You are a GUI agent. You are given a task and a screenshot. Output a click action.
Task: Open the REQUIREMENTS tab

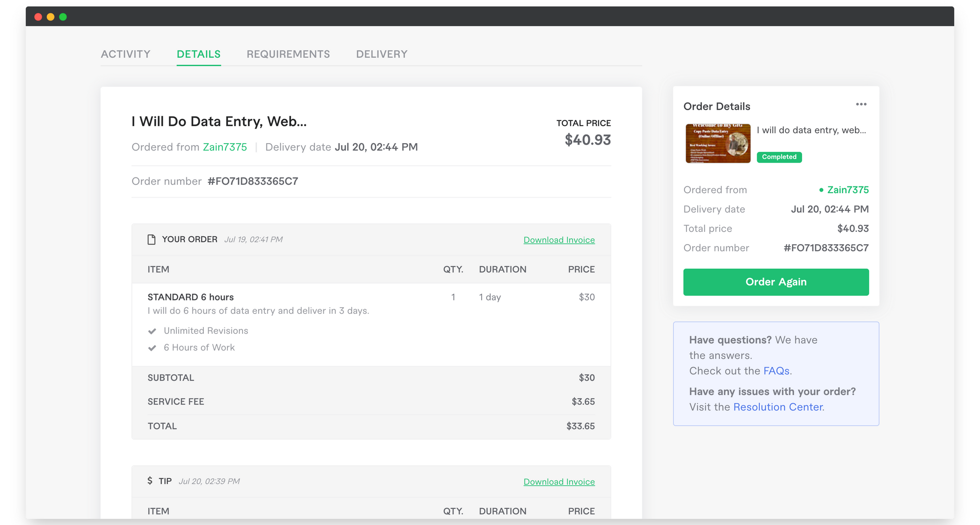click(288, 54)
